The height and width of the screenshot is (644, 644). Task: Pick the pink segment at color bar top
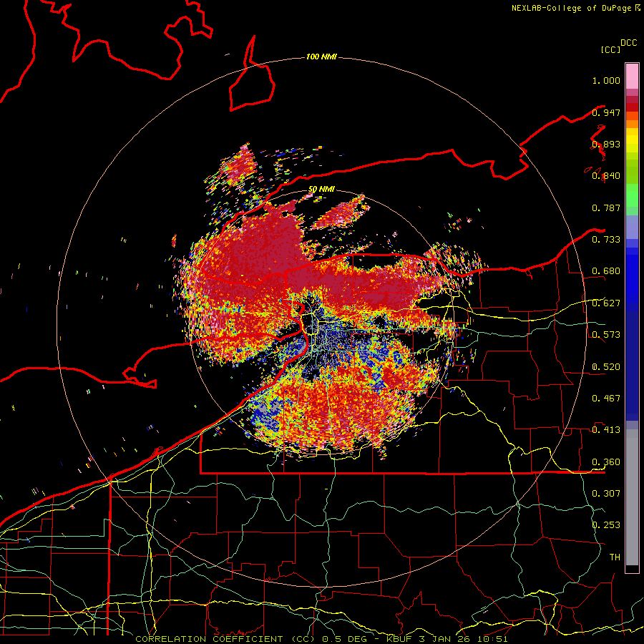[x=632, y=77]
